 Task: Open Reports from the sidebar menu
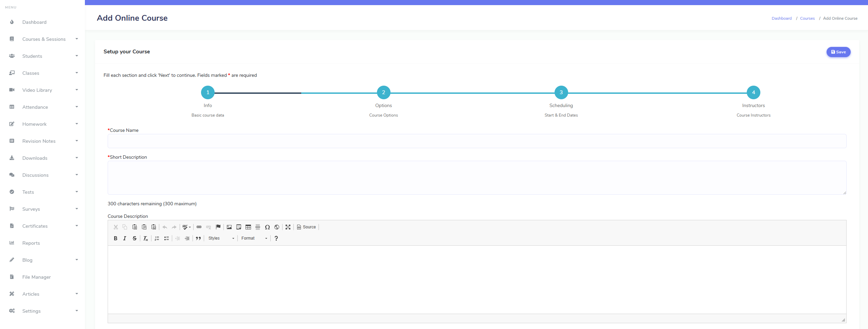[x=31, y=243]
